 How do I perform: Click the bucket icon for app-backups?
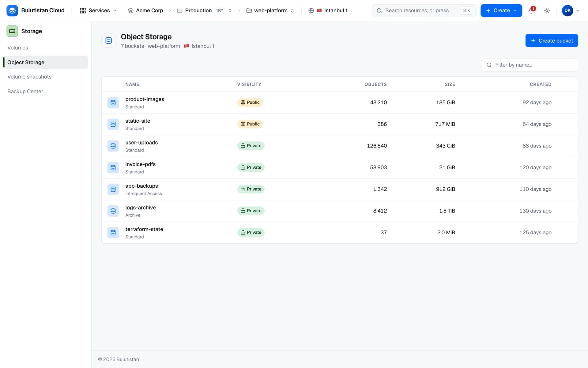pyautogui.click(x=113, y=189)
